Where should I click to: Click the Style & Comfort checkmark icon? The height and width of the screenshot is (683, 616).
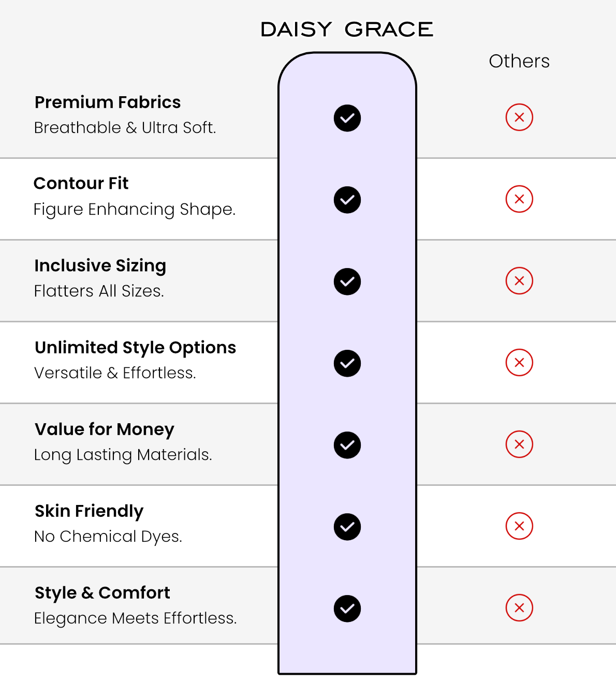click(347, 608)
